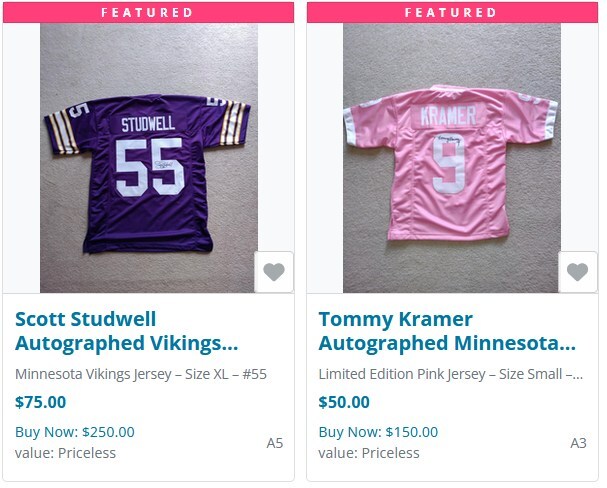Click value: Priceless under the Kramer item
This screenshot has width=607, height=488.
point(368,453)
